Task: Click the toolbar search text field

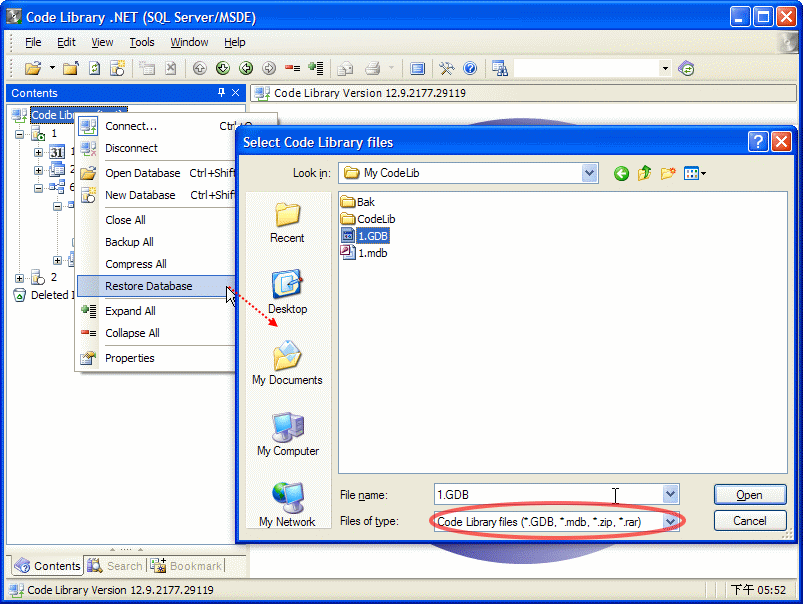Action: pos(586,68)
